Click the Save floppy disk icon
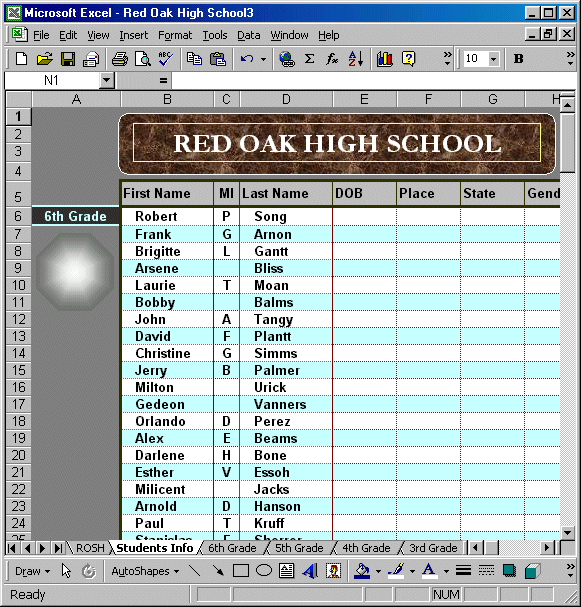This screenshot has height=607, width=581. [x=68, y=59]
